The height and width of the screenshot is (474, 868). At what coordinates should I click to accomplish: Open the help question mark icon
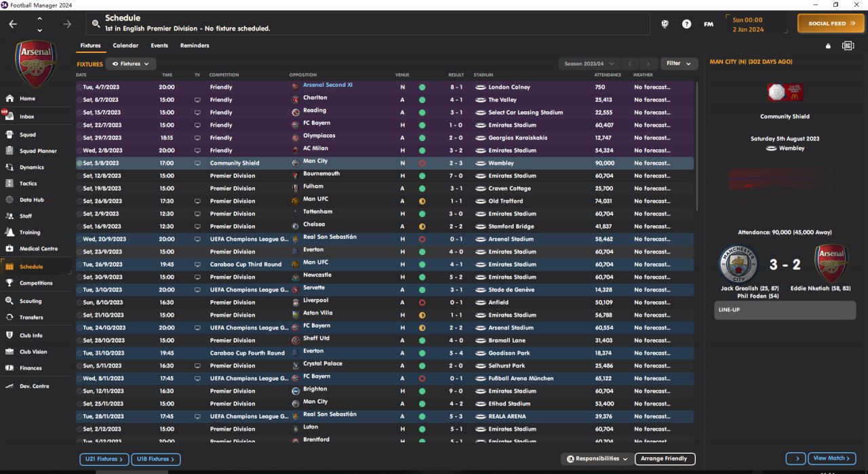[686, 24]
